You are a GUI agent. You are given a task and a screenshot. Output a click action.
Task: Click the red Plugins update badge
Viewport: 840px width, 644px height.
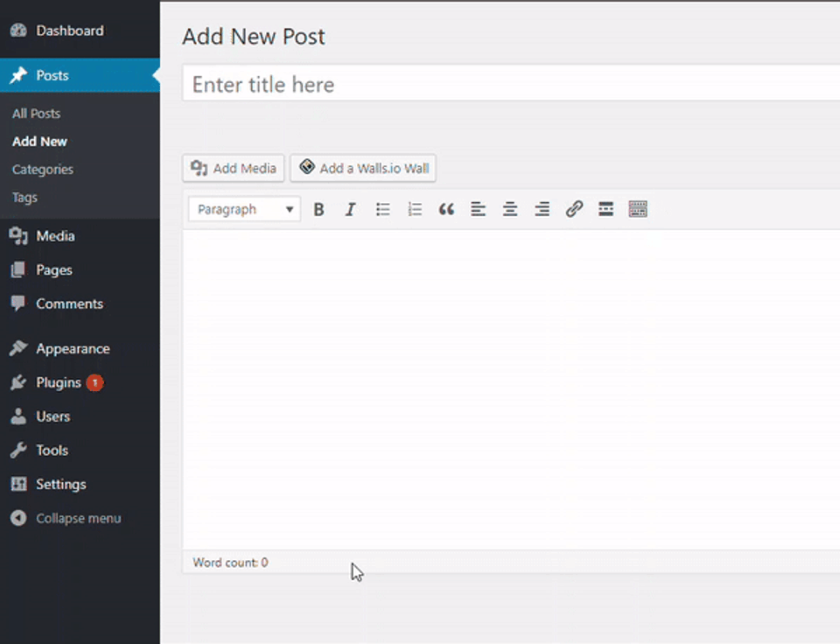(x=94, y=382)
